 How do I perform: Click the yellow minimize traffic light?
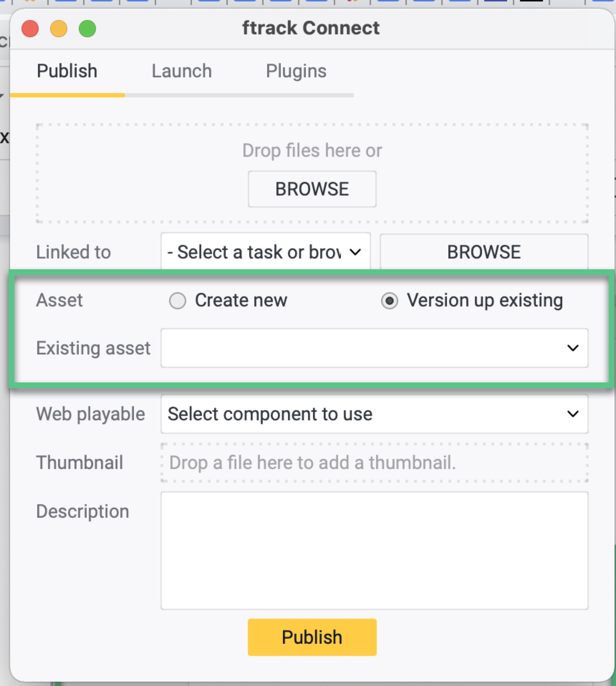[59, 28]
